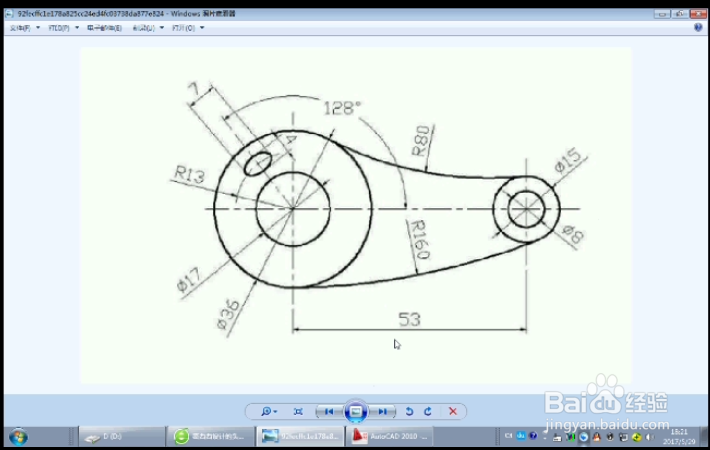This screenshot has height=450, width=710.
Task: Open the 打开(O) menu
Action: [x=183, y=28]
